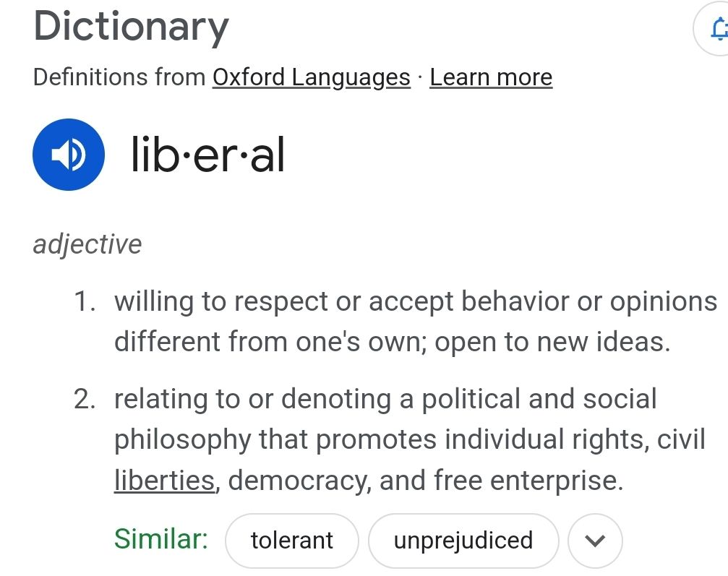This screenshot has width=728, height=576.
Task: Click the Learn more link
Action: [491, 77]
